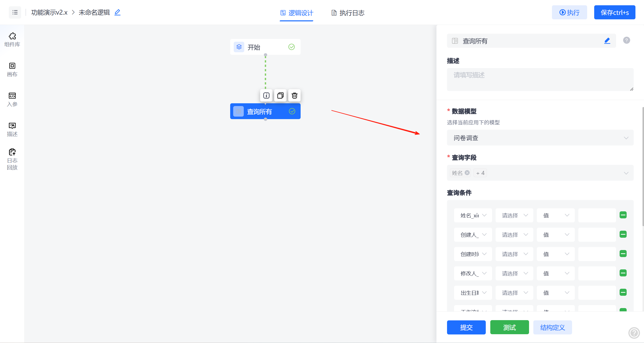Rename node with blue pencil in panel header
Viewport: 644px width, 343px height.
[x=607, y=40]
